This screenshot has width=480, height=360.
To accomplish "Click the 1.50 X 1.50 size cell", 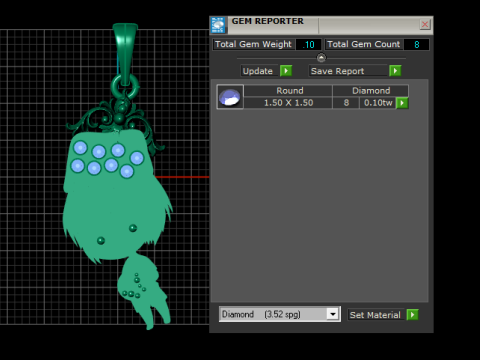I will pos(288,103).
